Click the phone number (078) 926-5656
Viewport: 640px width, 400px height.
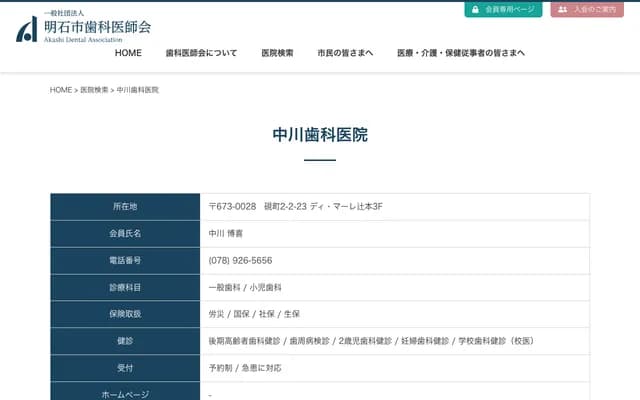click(240, 260)
